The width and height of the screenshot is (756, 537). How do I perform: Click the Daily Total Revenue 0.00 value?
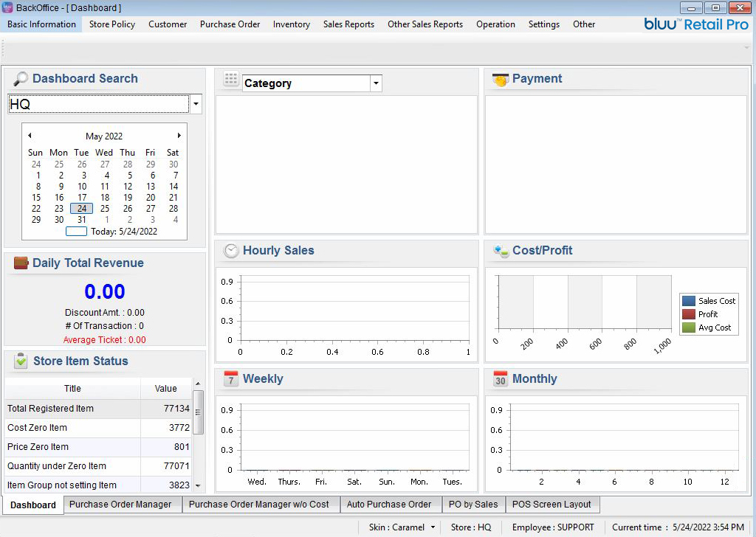click(105, 291)
